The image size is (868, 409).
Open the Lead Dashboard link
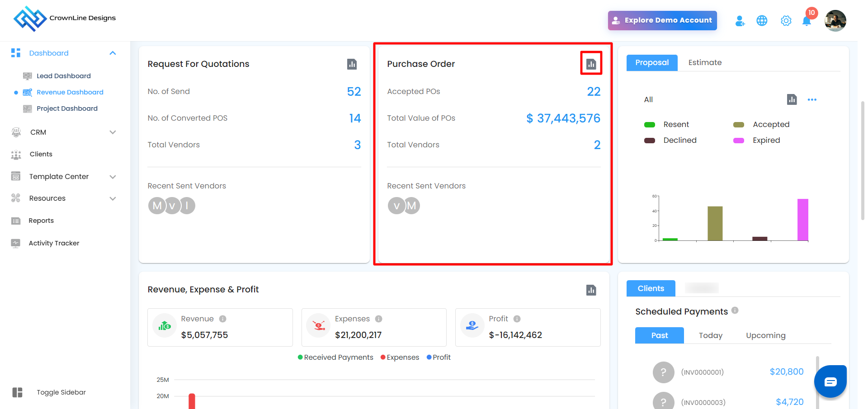(x=63, y=76)
